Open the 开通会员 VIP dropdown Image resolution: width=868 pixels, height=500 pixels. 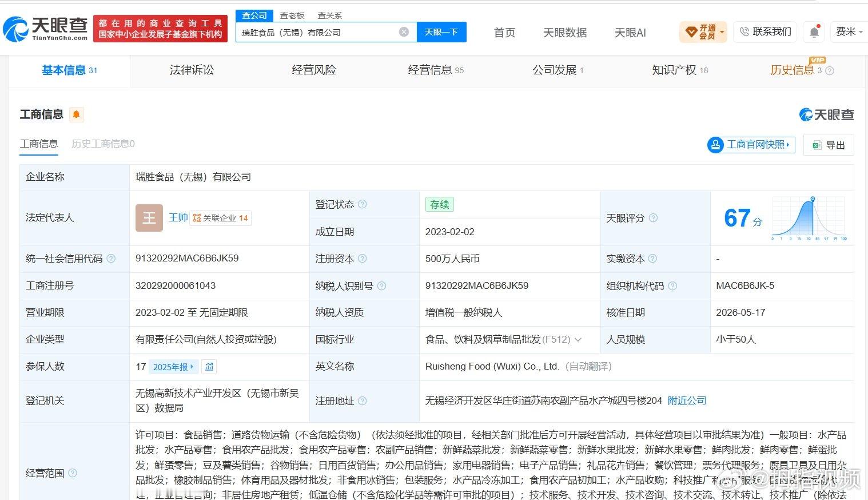703,32
